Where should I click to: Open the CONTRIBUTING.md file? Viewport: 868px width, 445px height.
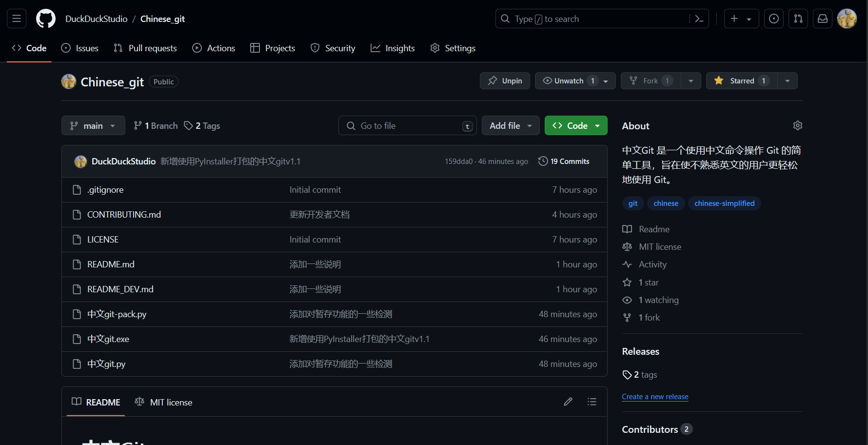coord(124,215)
